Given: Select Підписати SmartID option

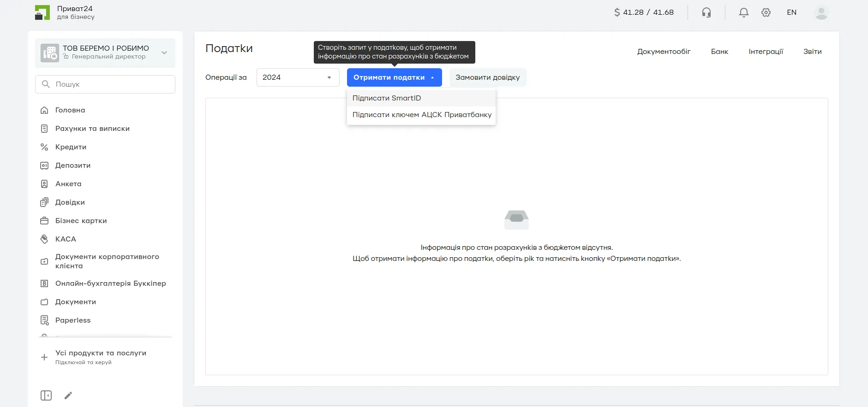Looking at the screenshot, I should [387, 98].
